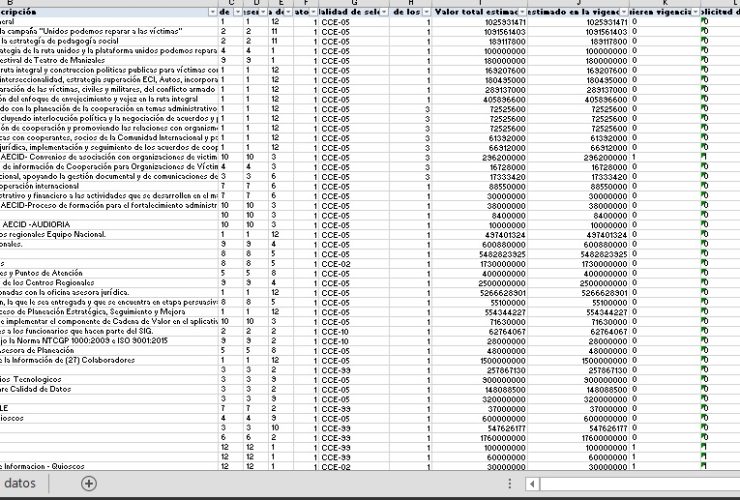
Task: Select the CCE-10 cell in the 62764067 row
Action: (354, 331)
